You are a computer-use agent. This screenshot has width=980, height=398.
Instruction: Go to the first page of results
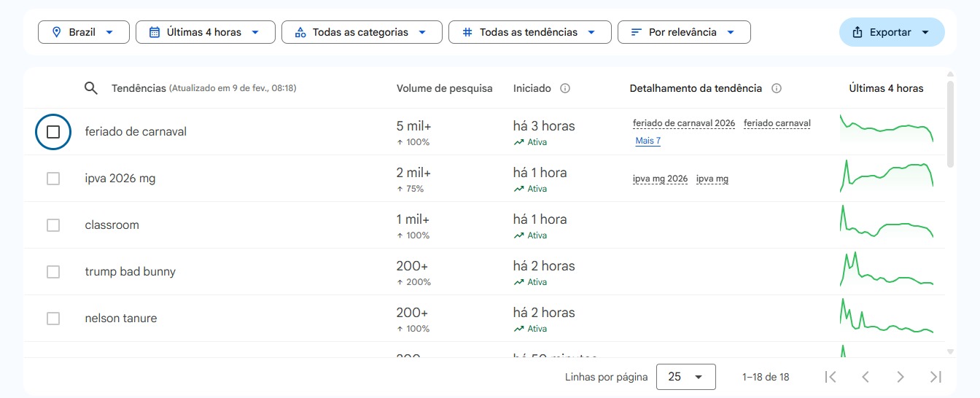tap(830, 377)
